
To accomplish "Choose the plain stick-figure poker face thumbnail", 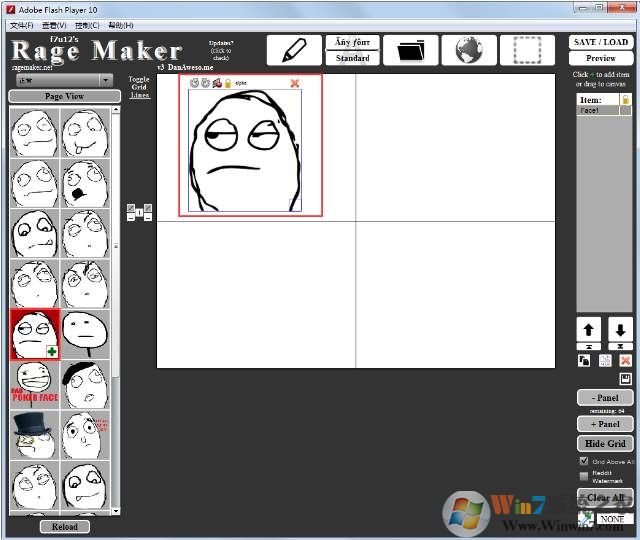I will tap(85, 335).
